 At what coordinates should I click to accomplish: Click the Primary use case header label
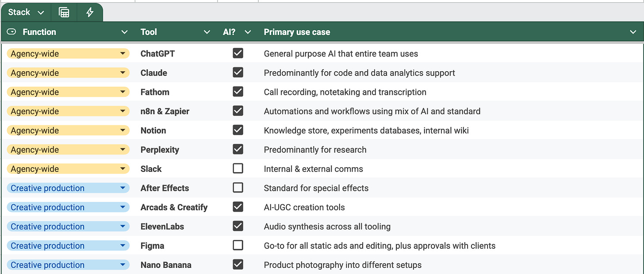pyautogui.click(x=297, y=32)
